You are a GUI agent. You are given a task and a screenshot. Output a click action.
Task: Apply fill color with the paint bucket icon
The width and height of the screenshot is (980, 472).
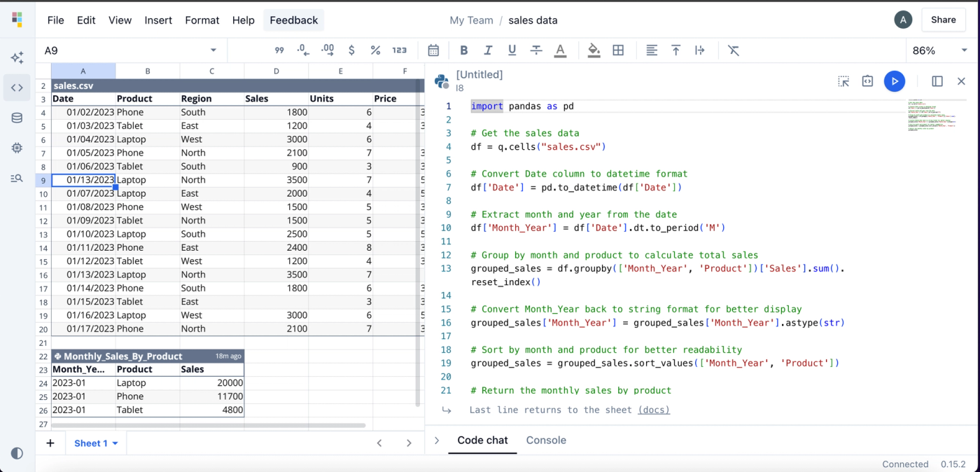593,50
